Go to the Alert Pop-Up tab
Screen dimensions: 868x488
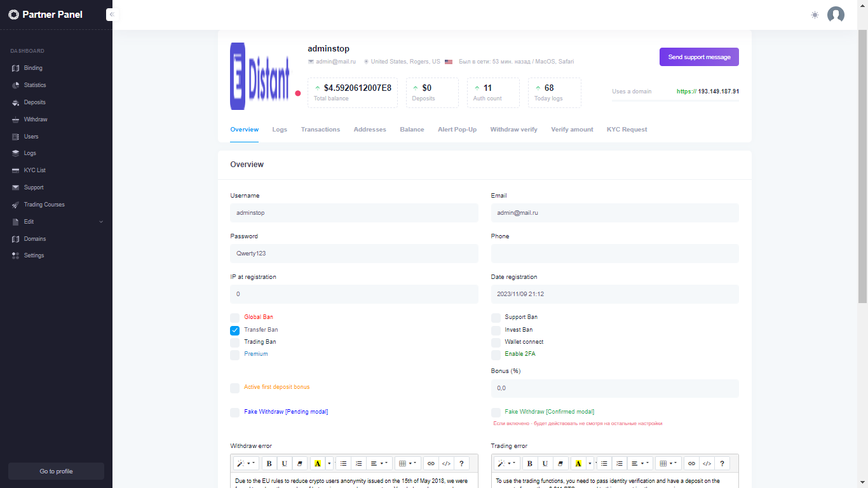457,130
